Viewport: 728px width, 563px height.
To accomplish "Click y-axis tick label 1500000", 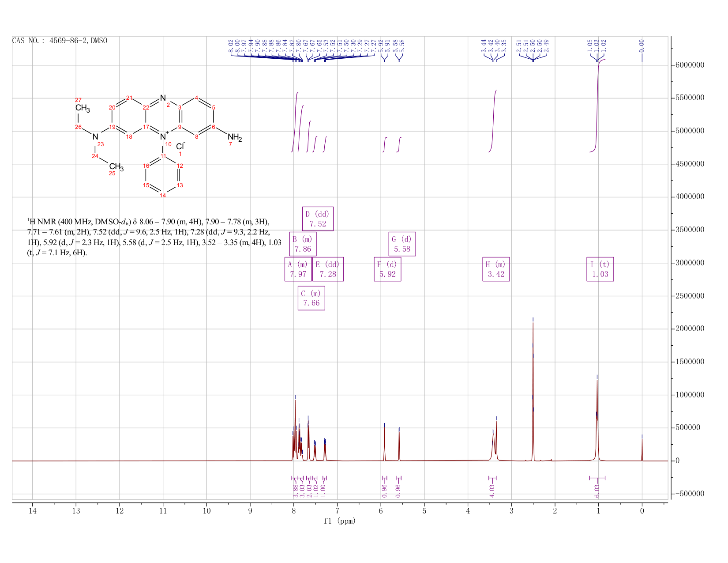I will coord(690,362).
